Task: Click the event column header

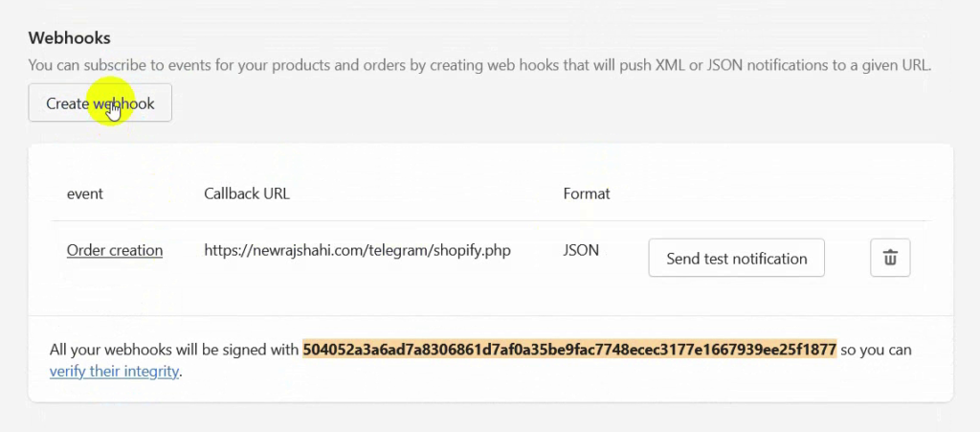Action: (85, 193)
